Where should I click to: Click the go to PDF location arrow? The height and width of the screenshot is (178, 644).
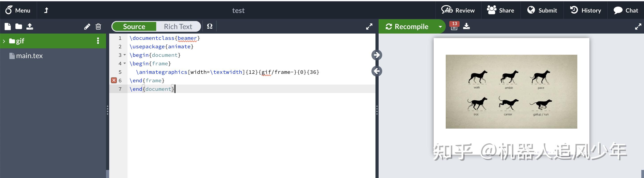point(377,55)
